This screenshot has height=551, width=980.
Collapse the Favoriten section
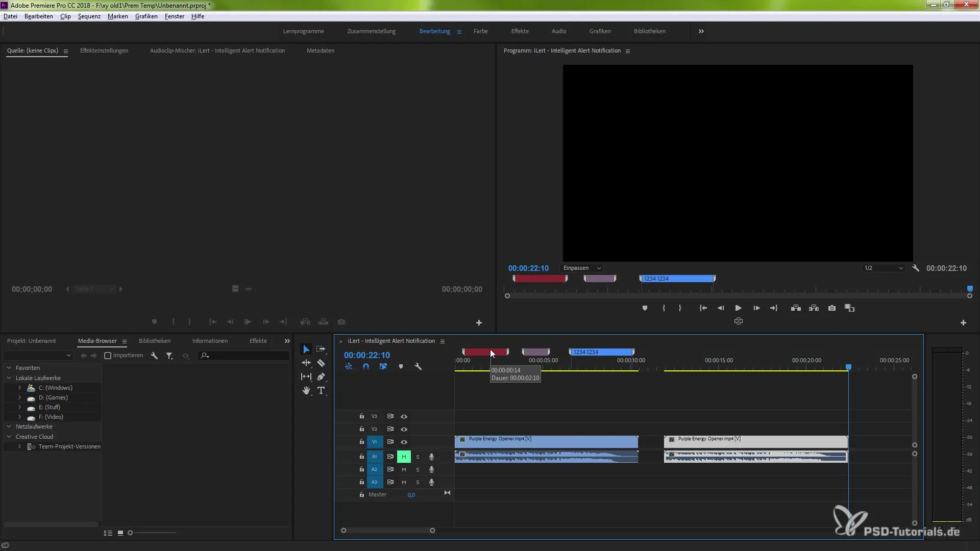click(9, 368)
